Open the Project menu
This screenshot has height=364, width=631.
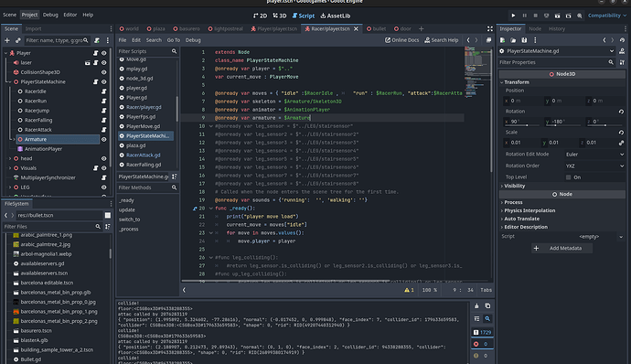29,15
